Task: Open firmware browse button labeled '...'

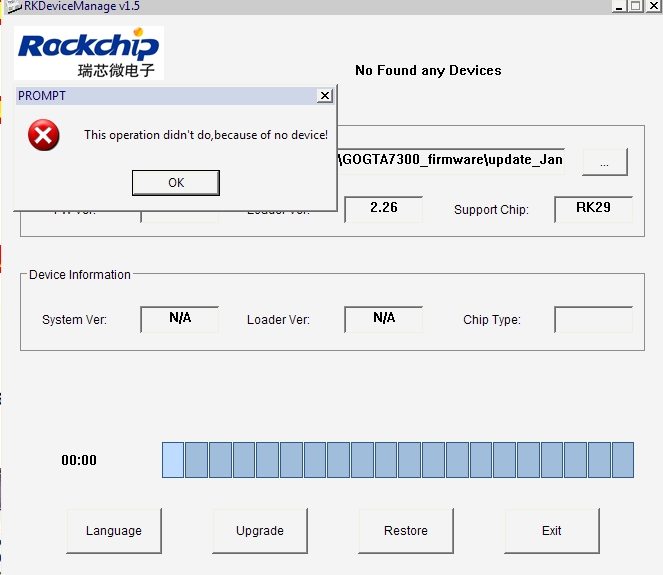Action: coord(604,162)
